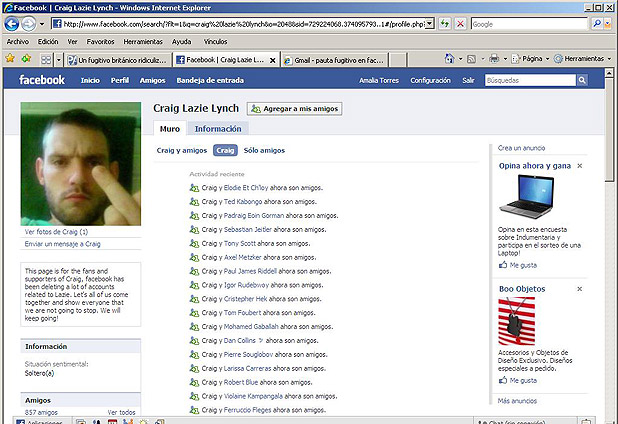618x424 pixels.
Task: Open 'Ver fotos de Craig (1)' link
Action: click(x=56, y=232)
